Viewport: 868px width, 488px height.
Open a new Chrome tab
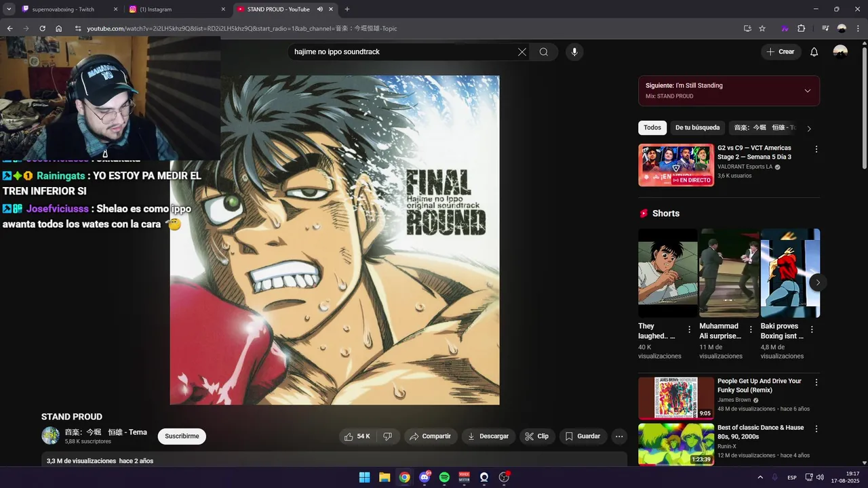(347, 9)
